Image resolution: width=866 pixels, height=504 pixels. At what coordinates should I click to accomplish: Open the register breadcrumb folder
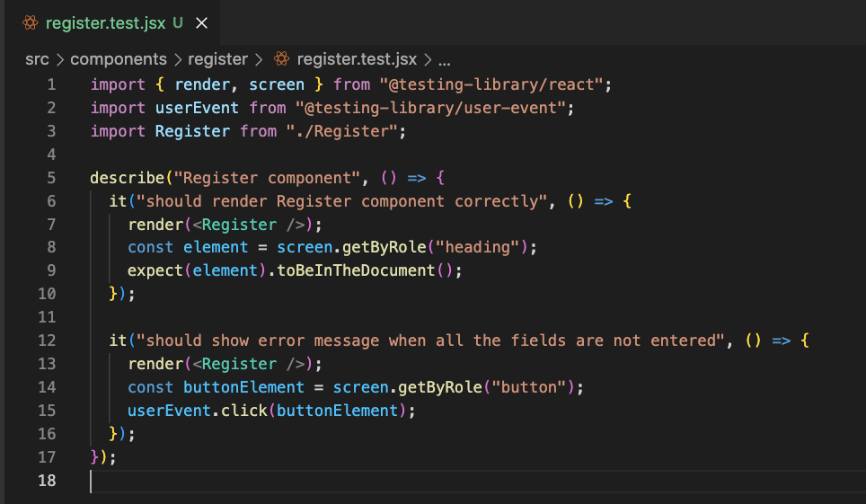217,59
